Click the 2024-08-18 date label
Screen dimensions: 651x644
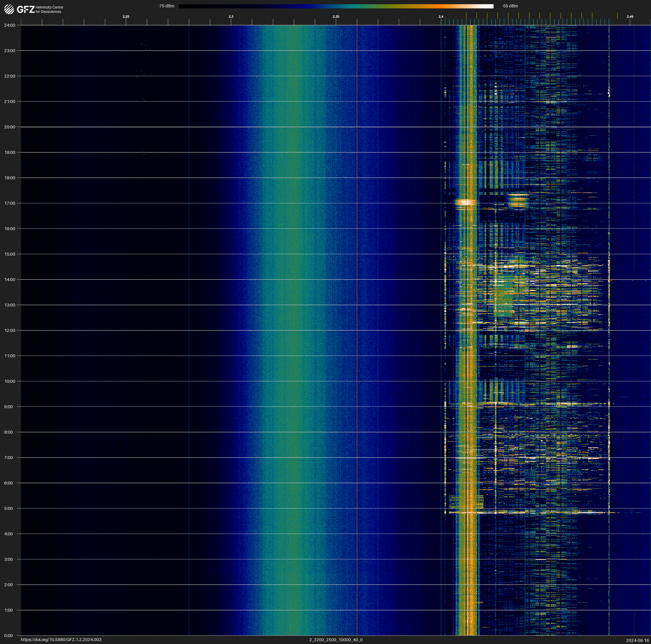point(637,640)
